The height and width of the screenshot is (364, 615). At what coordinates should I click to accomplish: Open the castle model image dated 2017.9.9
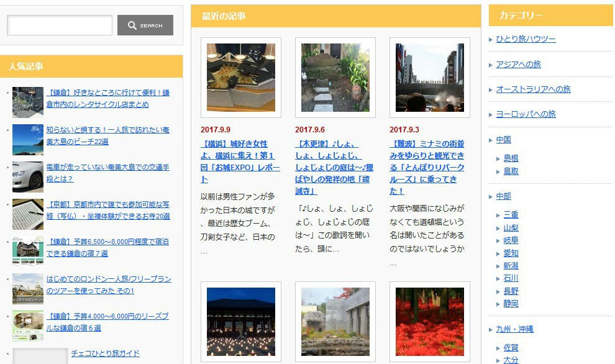[241, 78]
